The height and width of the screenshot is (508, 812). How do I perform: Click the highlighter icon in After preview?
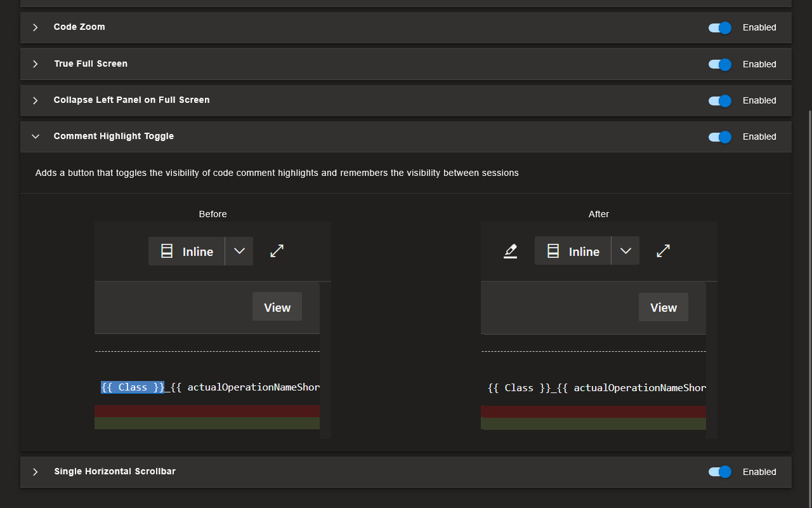510,251
